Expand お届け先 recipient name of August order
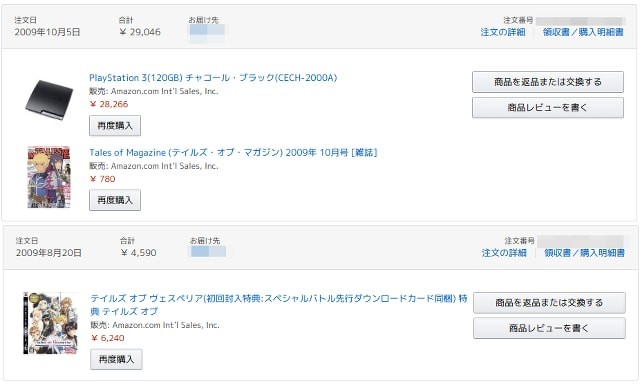 click(208, 251)
